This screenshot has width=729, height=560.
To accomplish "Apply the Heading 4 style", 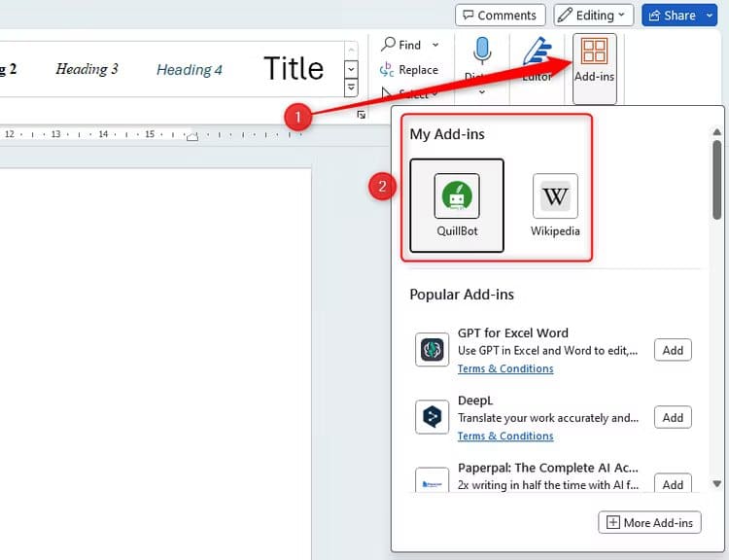I will click(190, 70).
